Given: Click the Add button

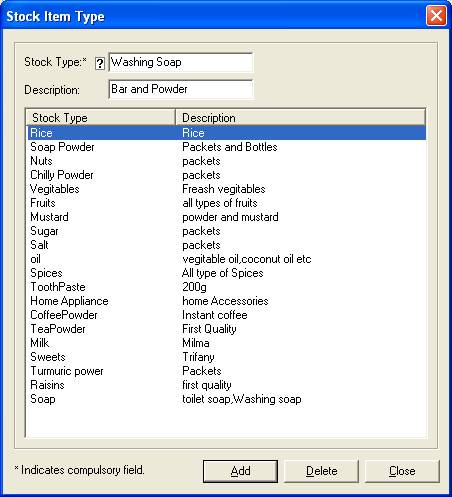Looking at the screenshot, I should (240, 471).
